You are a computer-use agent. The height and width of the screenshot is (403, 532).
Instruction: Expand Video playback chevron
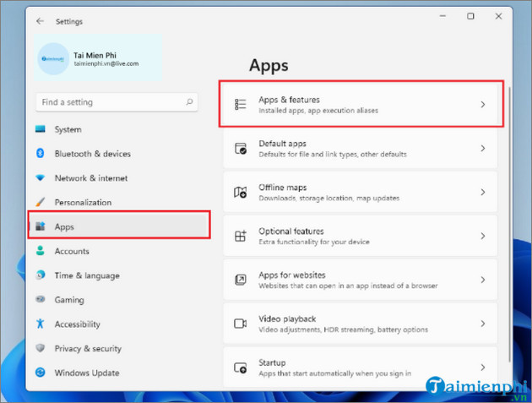click(483, 324)
